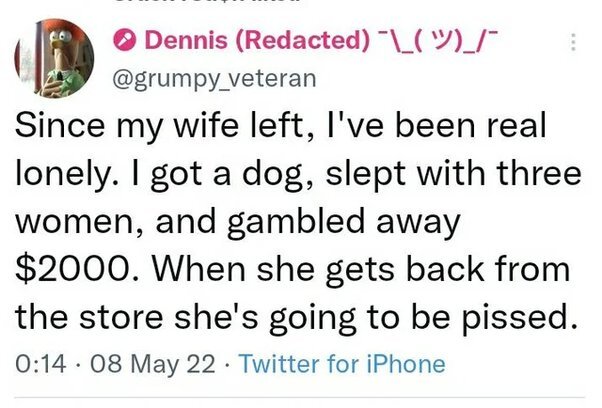Click the red verified badge icon
Screen dimensions: 602x408
coord(124,43)
